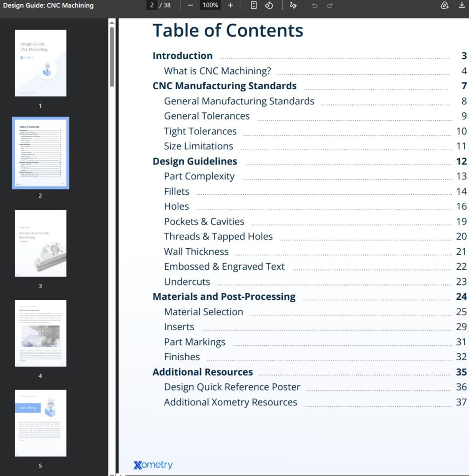
Task: Open page 5 thumbnail
Action: pos(40,423)
